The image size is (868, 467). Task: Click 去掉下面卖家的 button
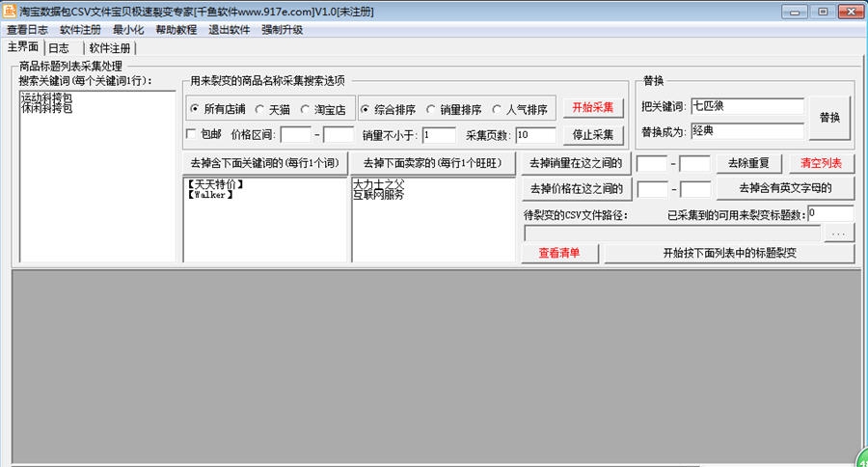click(x=432, y=163)
